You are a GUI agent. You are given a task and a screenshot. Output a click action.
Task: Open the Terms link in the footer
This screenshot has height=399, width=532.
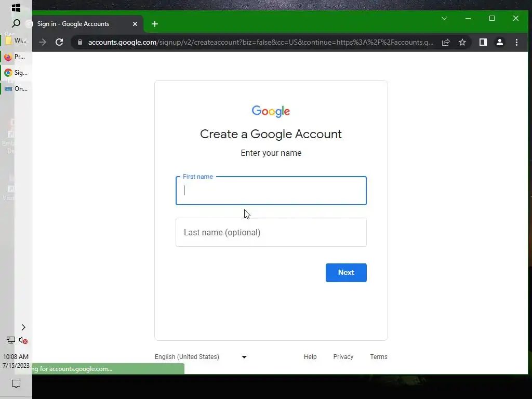pyautogui.click(x=379, y=357)
